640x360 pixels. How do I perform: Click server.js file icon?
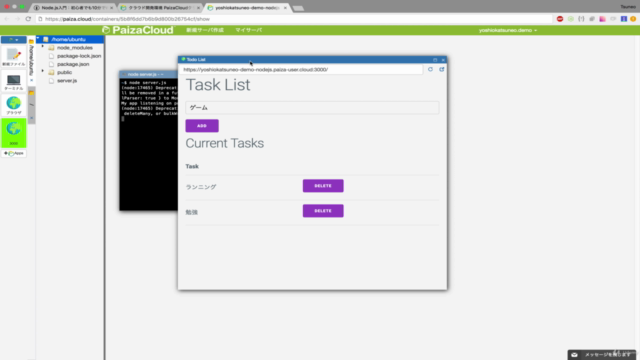(51, 80)
